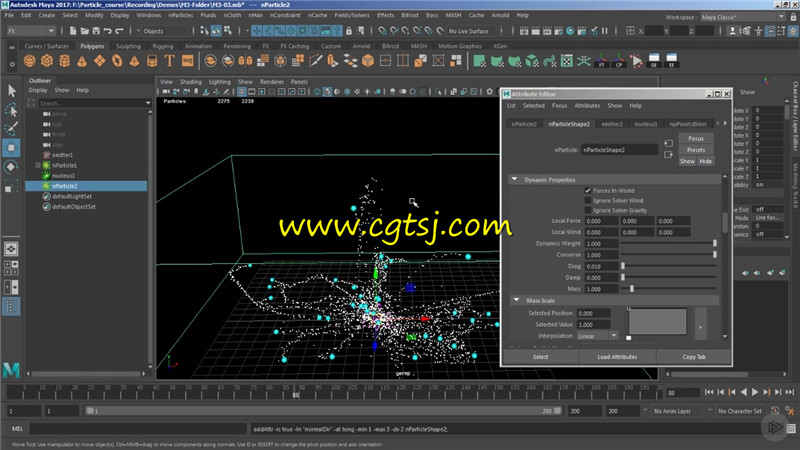Click the Hide button in Attribute Editor

[x=705, y=161]
